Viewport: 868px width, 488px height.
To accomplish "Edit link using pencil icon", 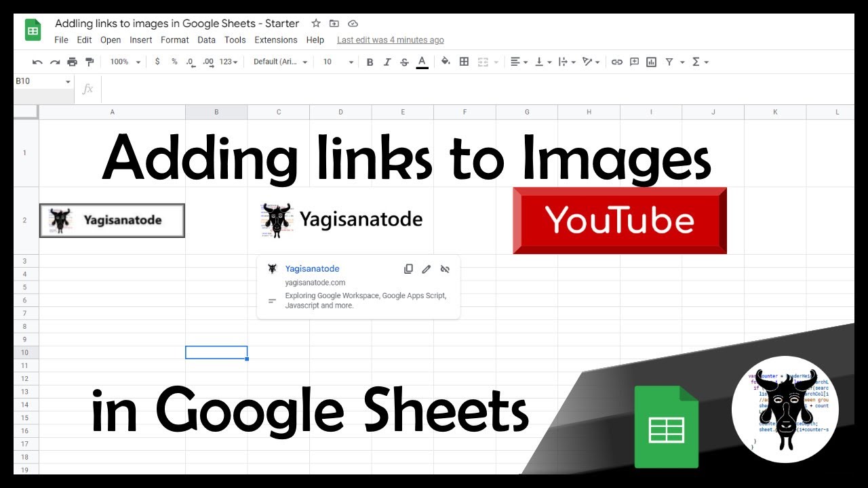I will pyautogui.click(x=427, y=269).
